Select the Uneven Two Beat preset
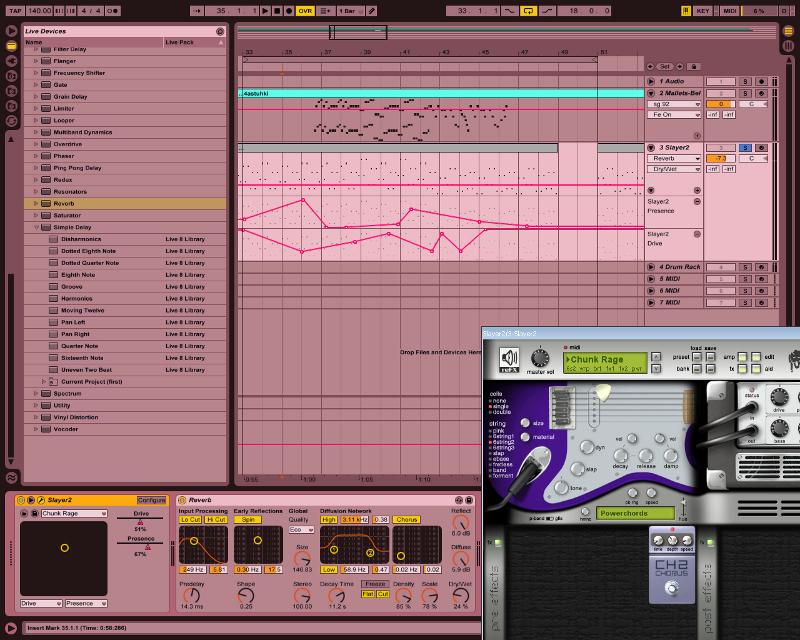This screenshot has width=800, height=640. click(125, 370)
